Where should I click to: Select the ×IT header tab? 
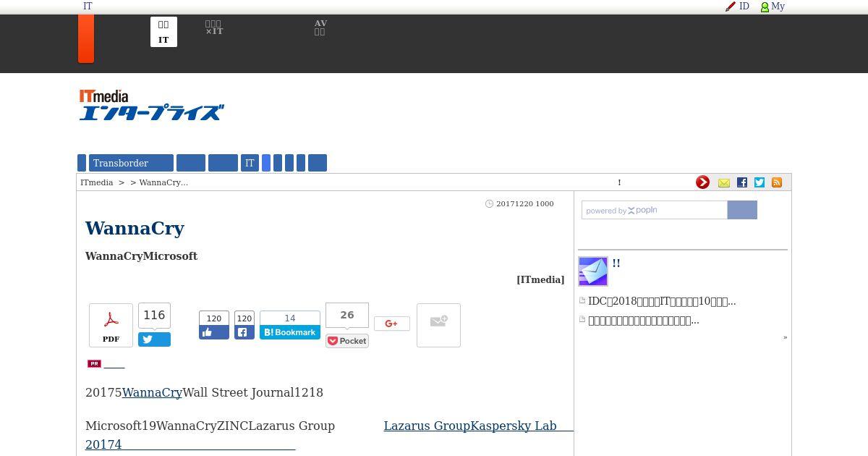[x=214, y=28]
